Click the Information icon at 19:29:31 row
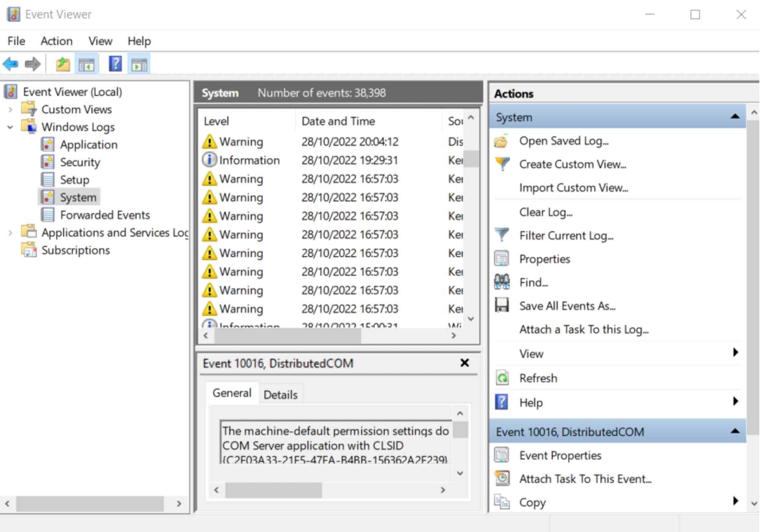This screenshot has height=532, width=760. (x=209, y=160)
